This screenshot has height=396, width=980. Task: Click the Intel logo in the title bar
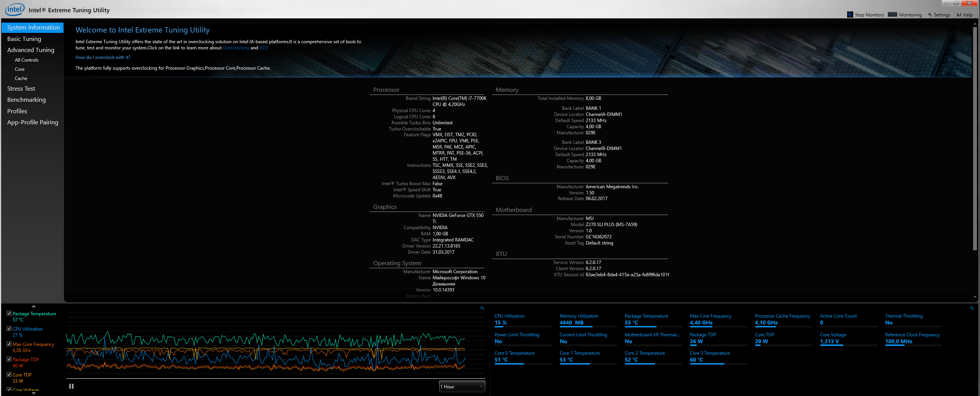15,10
